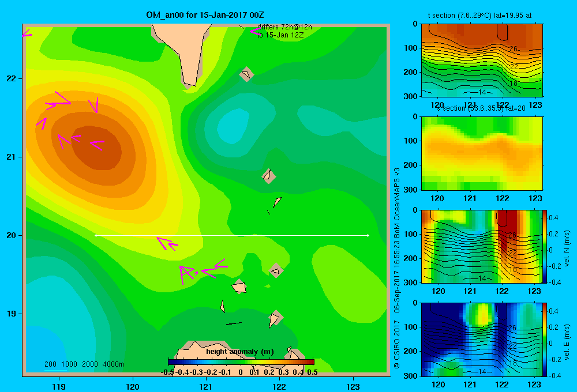Screen dimensions: 577x392
Task: Click the "123" longitude label under vel. E plot
Action: (x=534, y=385)
